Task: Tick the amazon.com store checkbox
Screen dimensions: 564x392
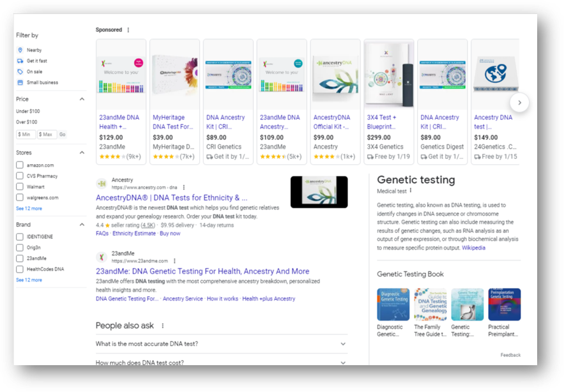Action: click(20, 165)
